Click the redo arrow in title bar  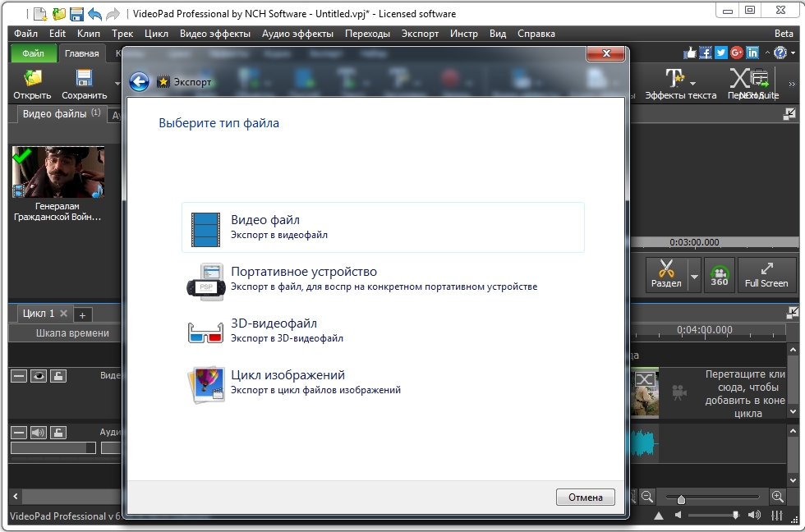(113, 13)
